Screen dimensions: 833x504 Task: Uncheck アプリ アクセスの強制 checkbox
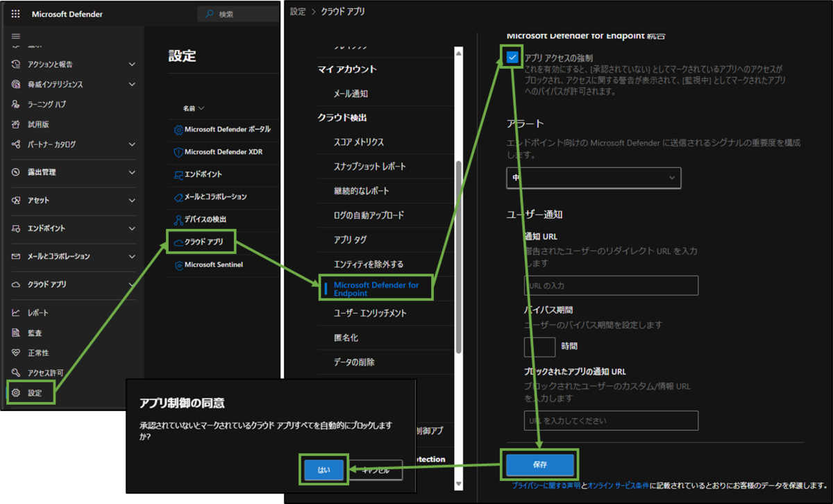pyautogui.click(x=512, y=58)
